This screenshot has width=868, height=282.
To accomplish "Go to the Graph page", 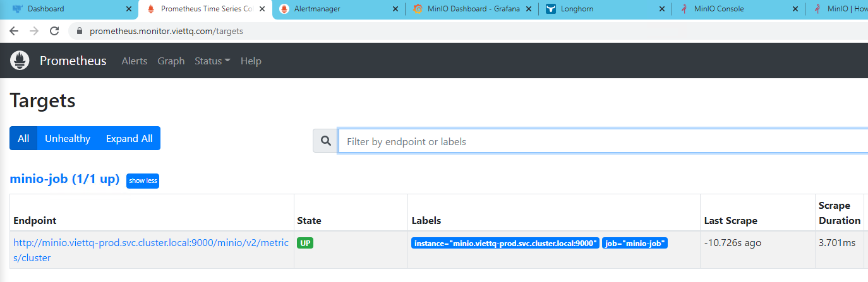I will click(171, 61).
